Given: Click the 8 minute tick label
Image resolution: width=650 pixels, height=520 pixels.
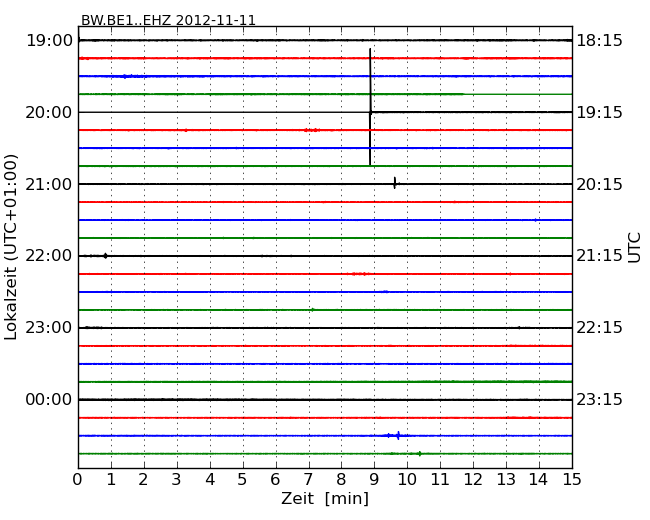Looking at the screenshot, I should point(341,479).
